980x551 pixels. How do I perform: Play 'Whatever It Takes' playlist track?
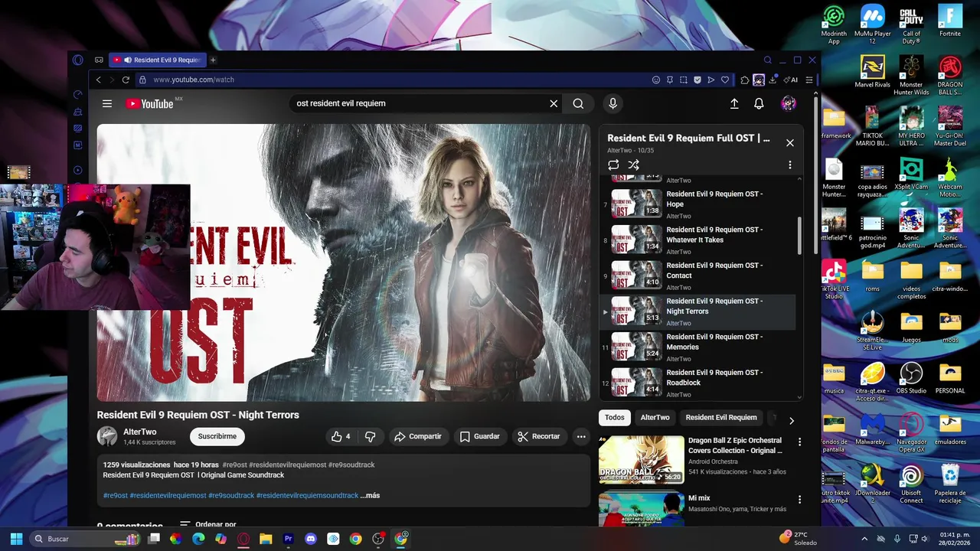pyautogui.click(x=697, y=240)
